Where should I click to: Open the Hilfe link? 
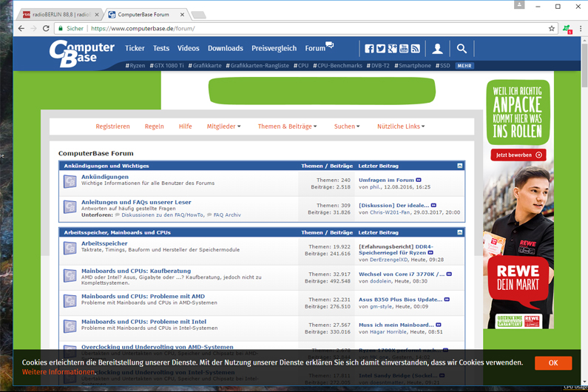pyautogui.click(x=185, y=126)
